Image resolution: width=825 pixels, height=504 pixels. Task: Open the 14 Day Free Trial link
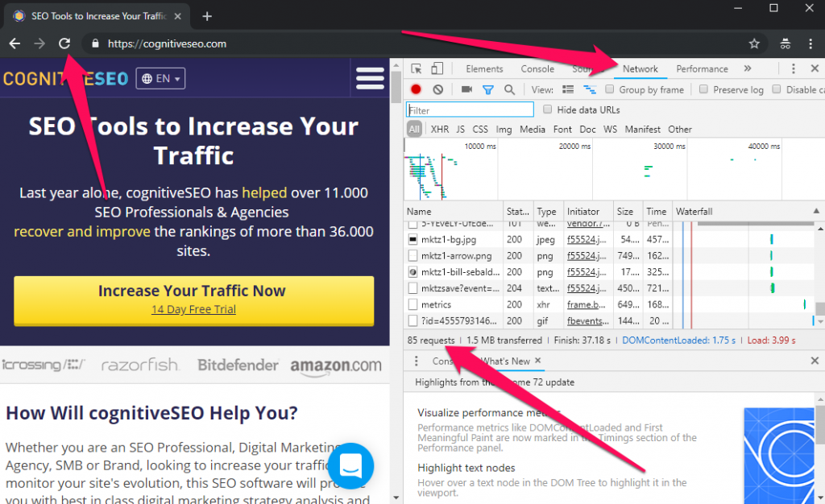tap(193, 309)
